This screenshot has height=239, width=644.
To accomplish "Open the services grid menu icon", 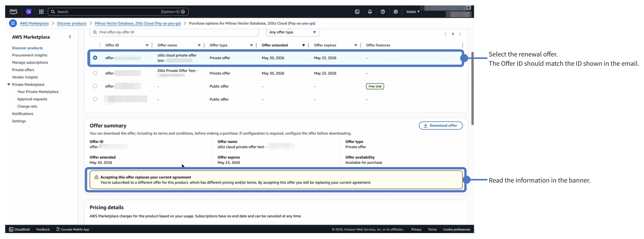I will (41, 12).
